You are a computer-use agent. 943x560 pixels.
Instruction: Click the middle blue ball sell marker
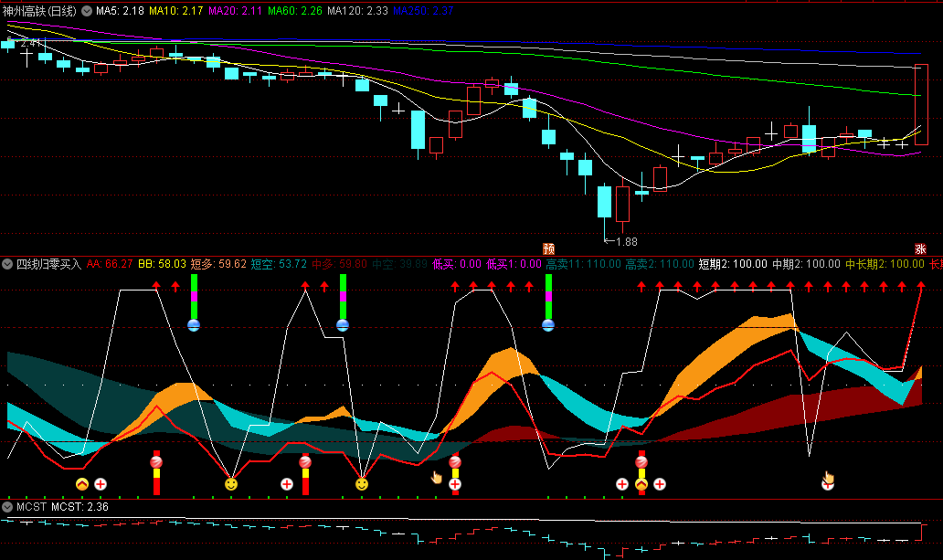pyautogui.click(x=343, y=325)
